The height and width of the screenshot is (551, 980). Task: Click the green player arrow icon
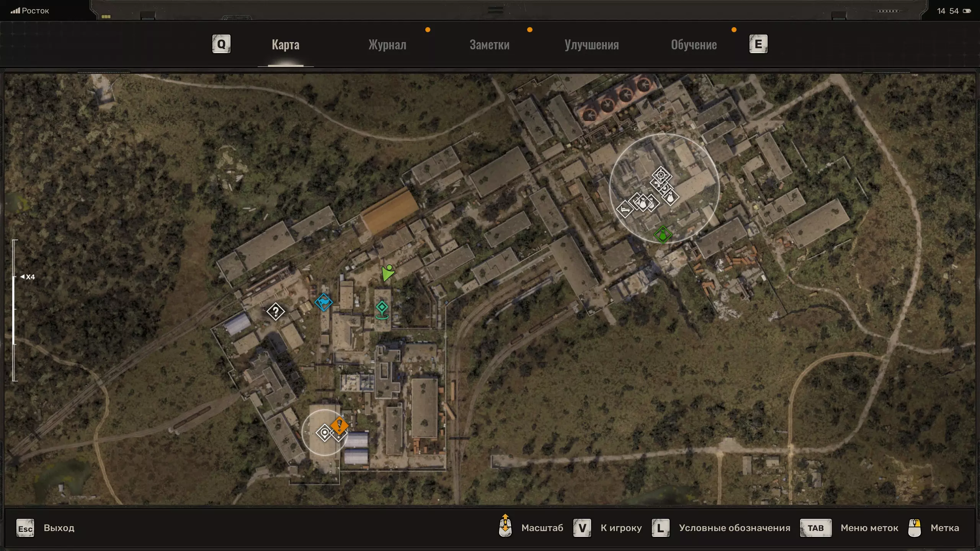coord(387,273)
